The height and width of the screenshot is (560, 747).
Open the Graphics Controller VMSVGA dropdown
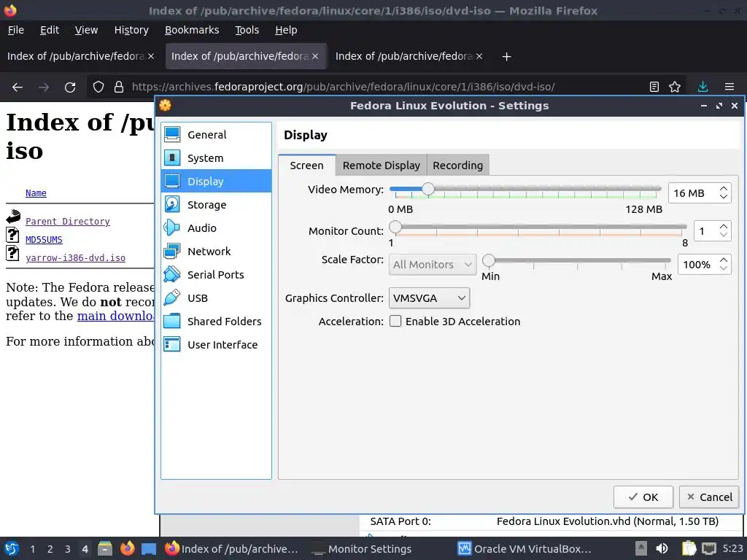click(429, 298)
